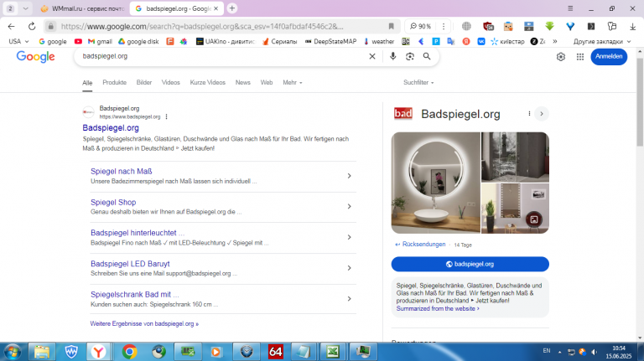Open the extensions puzzle icon

click(612, 26)
